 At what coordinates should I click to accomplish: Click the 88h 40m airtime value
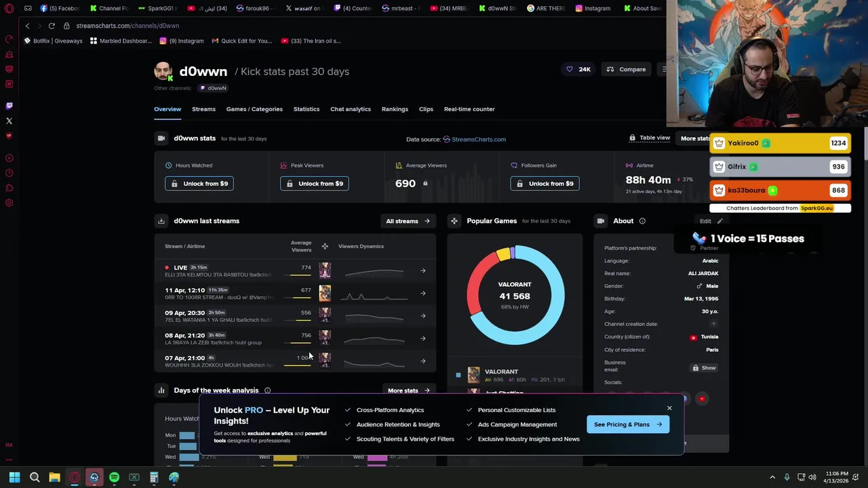point(648,180)
